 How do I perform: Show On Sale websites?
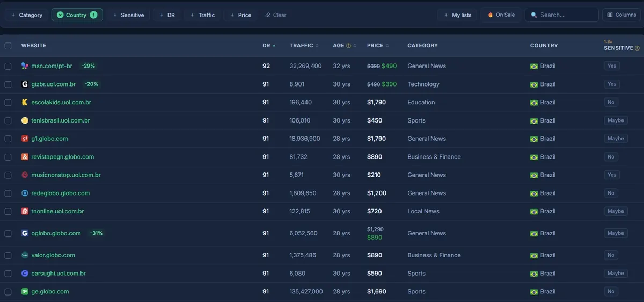tap(501, 15)
